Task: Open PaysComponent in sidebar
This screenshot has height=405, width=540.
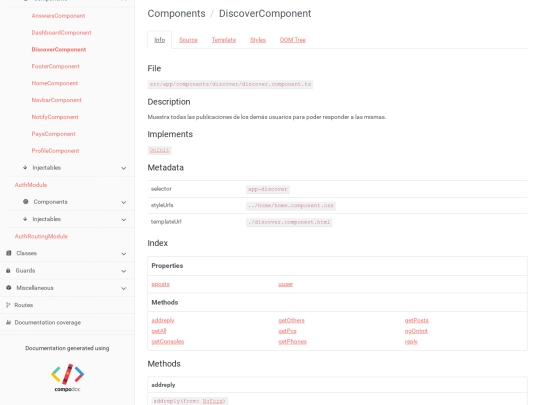Action: click(53, 134)
